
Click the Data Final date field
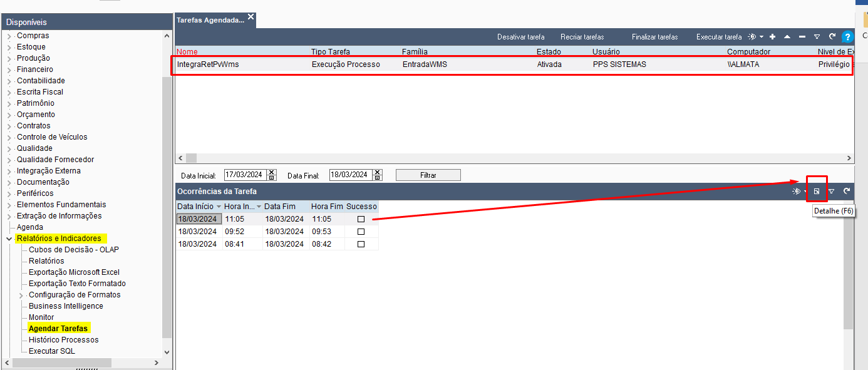coord(351,175)
